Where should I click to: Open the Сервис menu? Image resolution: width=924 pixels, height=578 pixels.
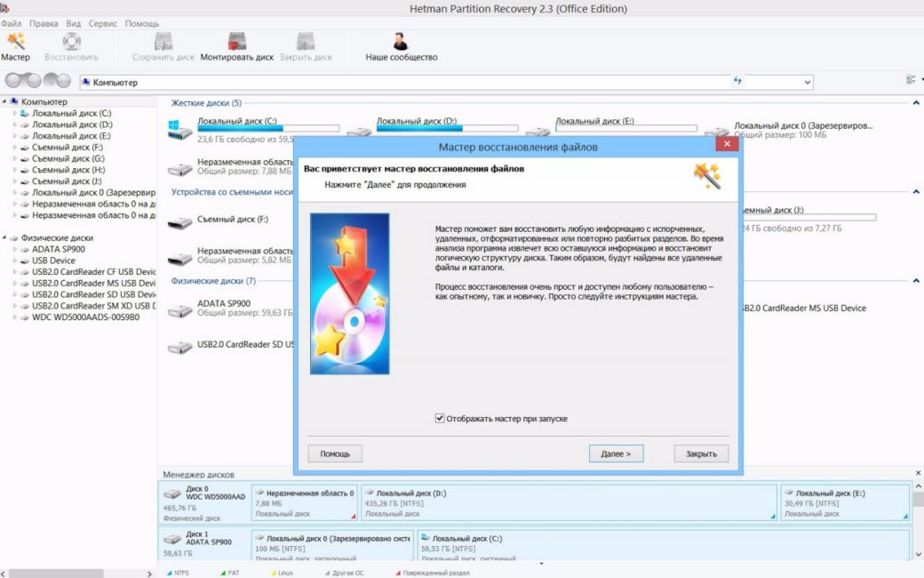tap(102, 24)
